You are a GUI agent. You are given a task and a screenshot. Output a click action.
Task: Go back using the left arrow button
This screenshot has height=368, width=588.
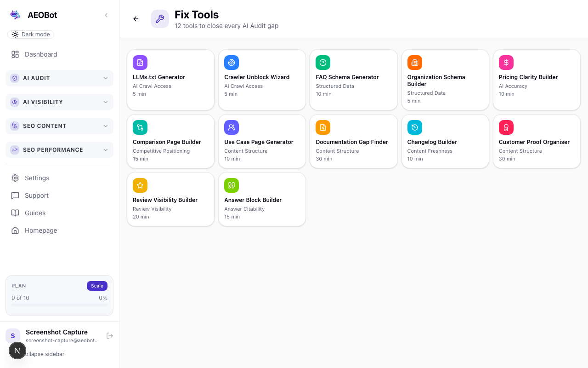tap(136, 19)
